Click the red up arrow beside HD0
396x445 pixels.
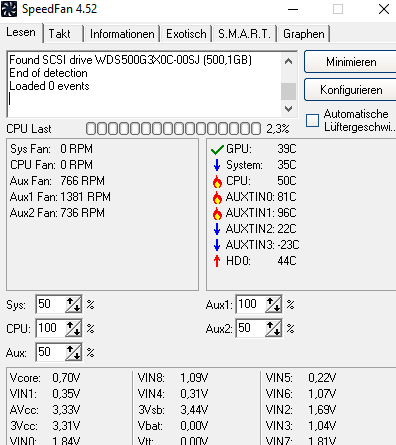coord(217,261)
